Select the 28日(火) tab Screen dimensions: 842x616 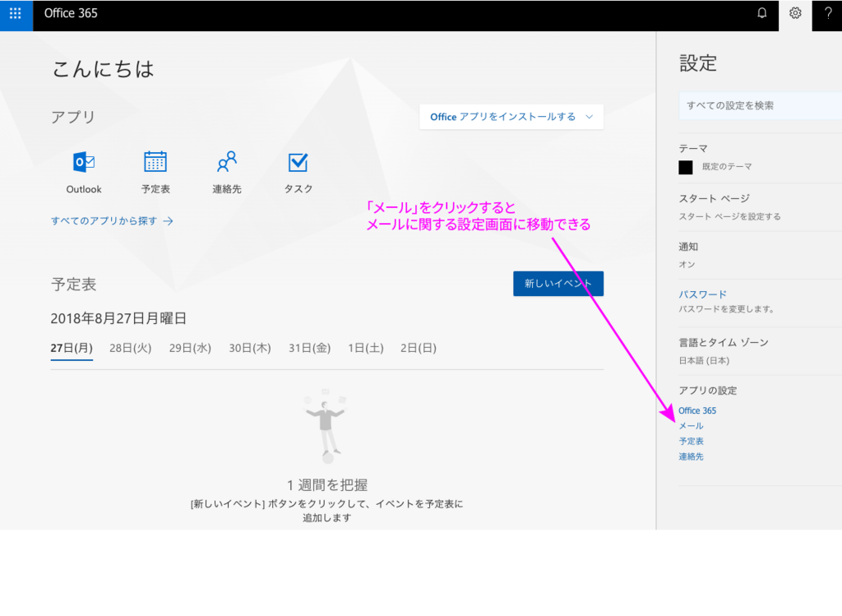click(x=131, y=348)
